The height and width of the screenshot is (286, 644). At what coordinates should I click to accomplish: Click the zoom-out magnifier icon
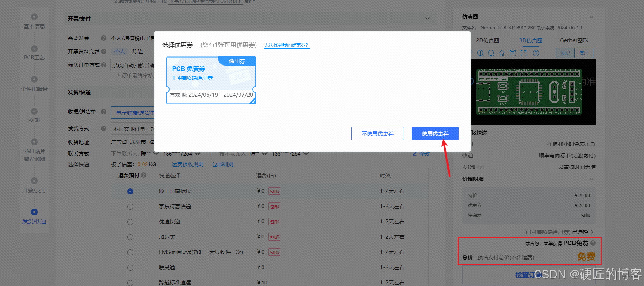pos(491,53)
